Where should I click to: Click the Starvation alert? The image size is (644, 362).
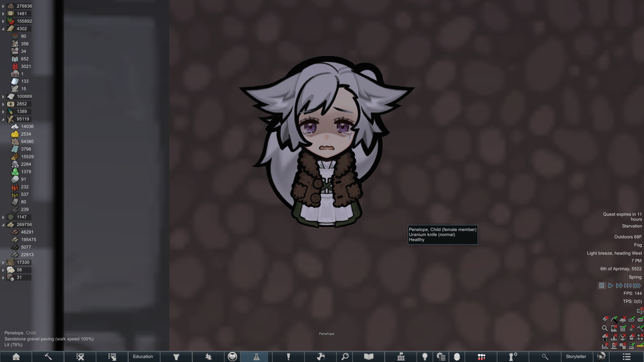(632, 226)
